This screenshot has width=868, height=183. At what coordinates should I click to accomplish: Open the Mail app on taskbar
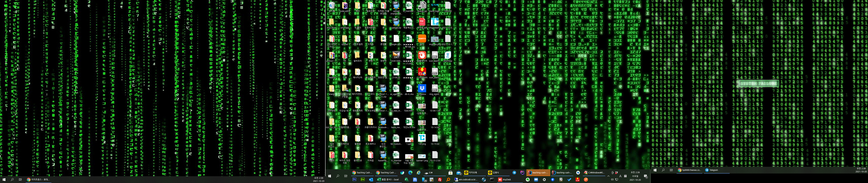pyautogui.click(x=459, y=172)
